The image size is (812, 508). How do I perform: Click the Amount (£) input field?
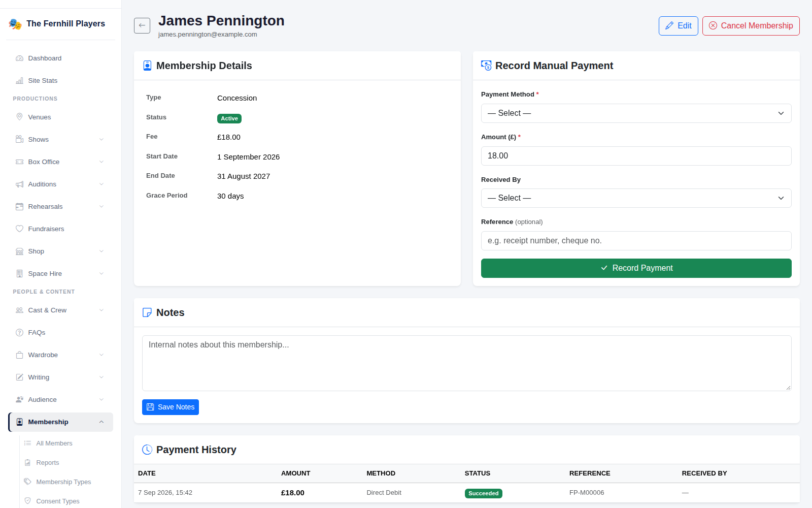click(636, 156)
